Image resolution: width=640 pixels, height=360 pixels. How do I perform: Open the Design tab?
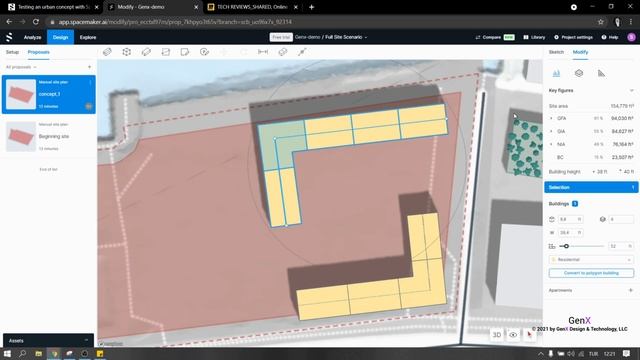click(60, 37)
